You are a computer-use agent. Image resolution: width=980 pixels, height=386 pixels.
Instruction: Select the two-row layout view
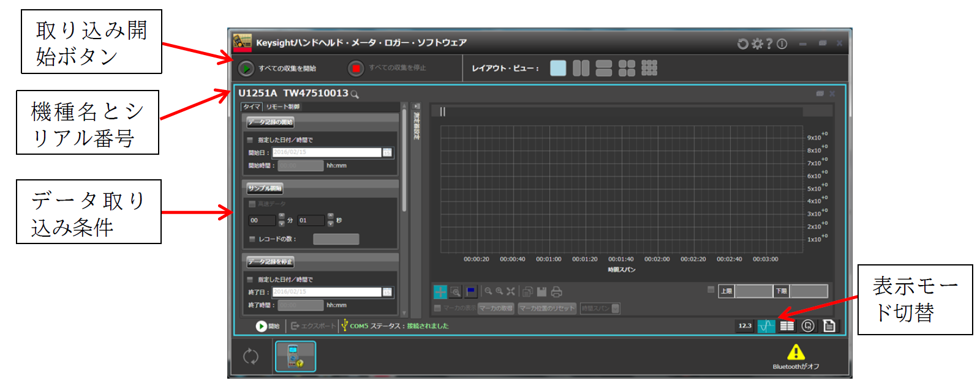[x=604, y=68]
